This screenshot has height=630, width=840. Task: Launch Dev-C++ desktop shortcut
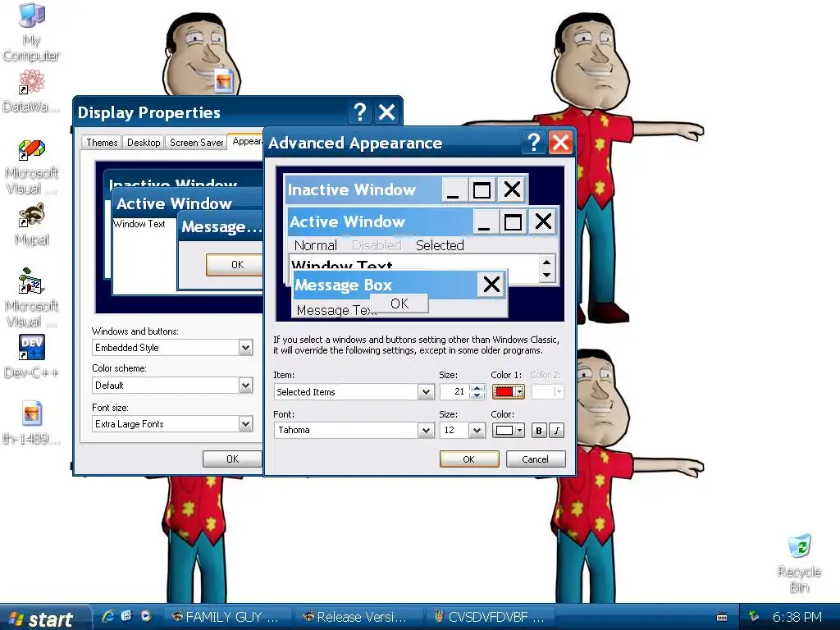31,356
